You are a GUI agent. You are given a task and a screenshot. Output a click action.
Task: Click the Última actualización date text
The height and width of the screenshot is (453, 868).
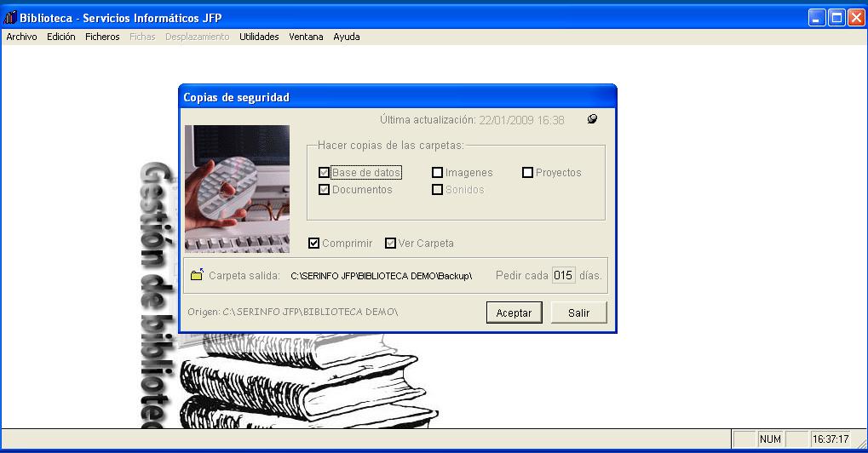tap(521, 120)
